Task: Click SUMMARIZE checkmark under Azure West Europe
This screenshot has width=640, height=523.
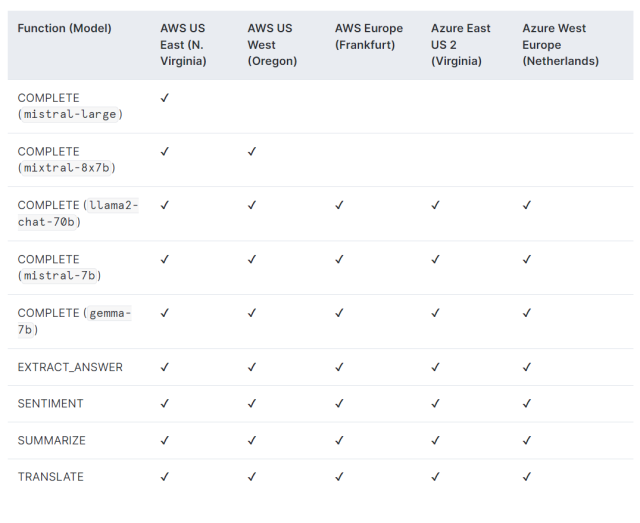Action: point(527,440)
